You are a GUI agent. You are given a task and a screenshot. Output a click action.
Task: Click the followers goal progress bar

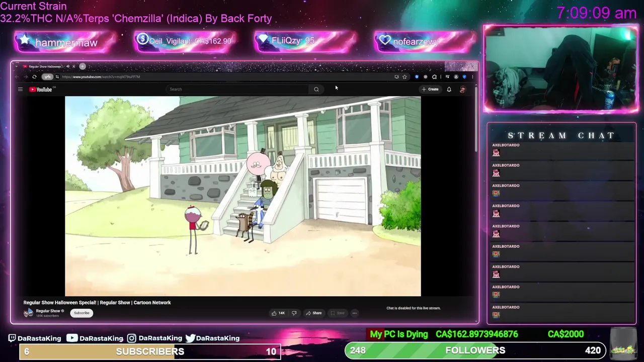475,350
